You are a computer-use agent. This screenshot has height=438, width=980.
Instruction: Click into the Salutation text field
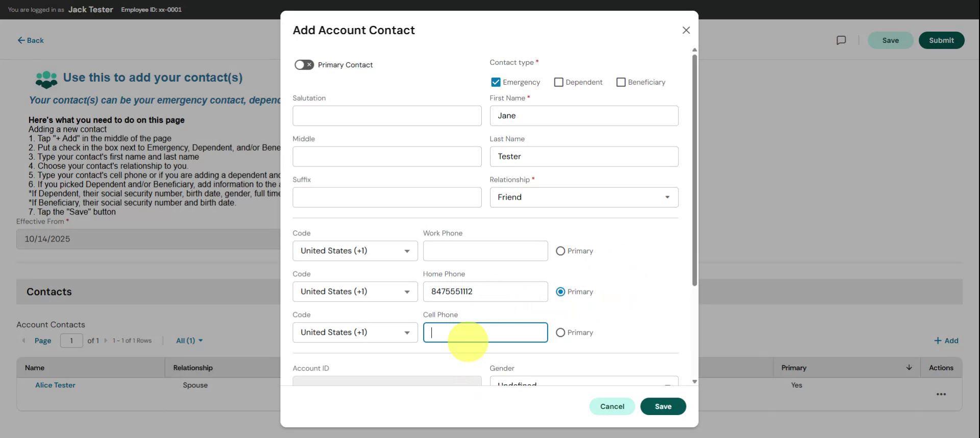click(387, 116)
